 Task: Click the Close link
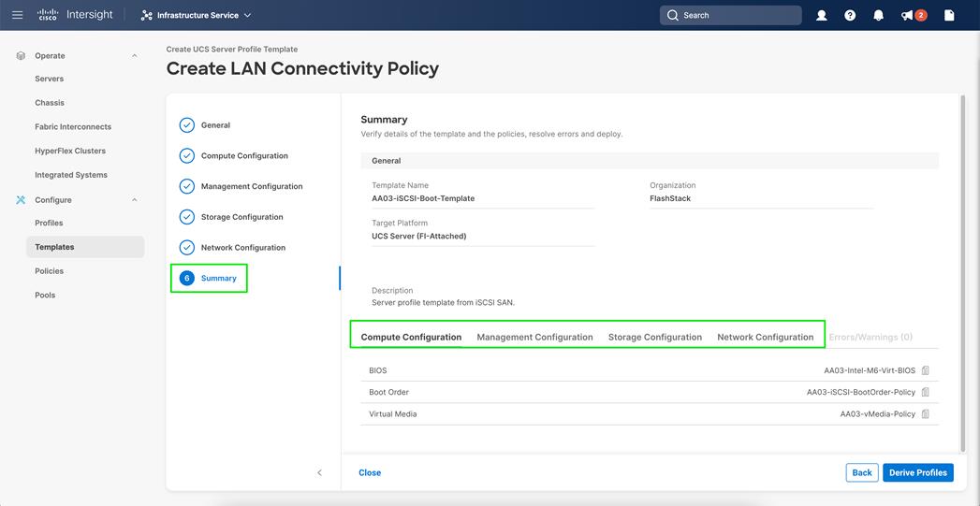(370, 472)
